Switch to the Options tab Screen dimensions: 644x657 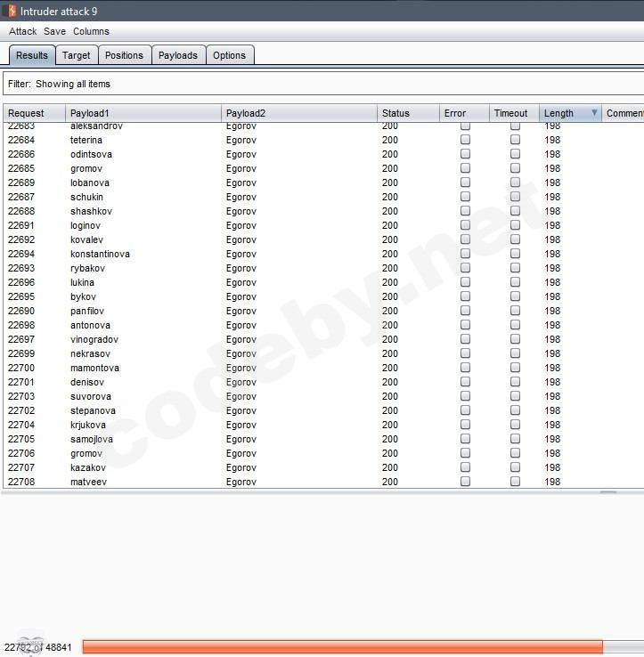229,55
